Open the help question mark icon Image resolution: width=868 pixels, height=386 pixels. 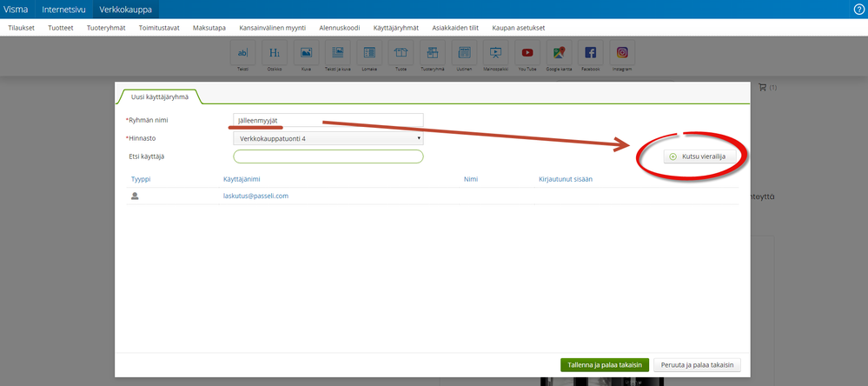tap(859, 10)
